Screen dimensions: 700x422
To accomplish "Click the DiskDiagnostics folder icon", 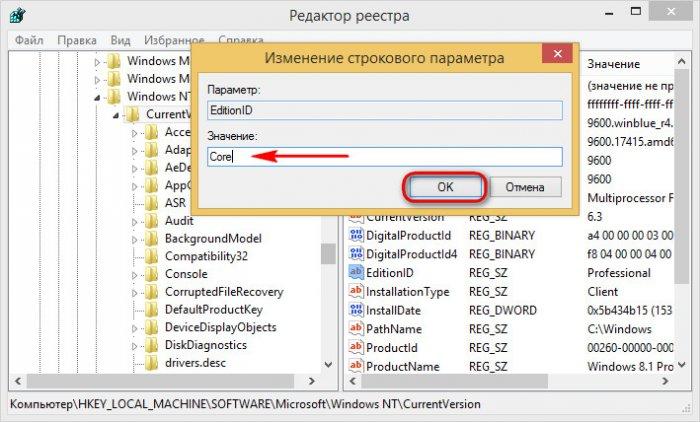I will point(152,345).
